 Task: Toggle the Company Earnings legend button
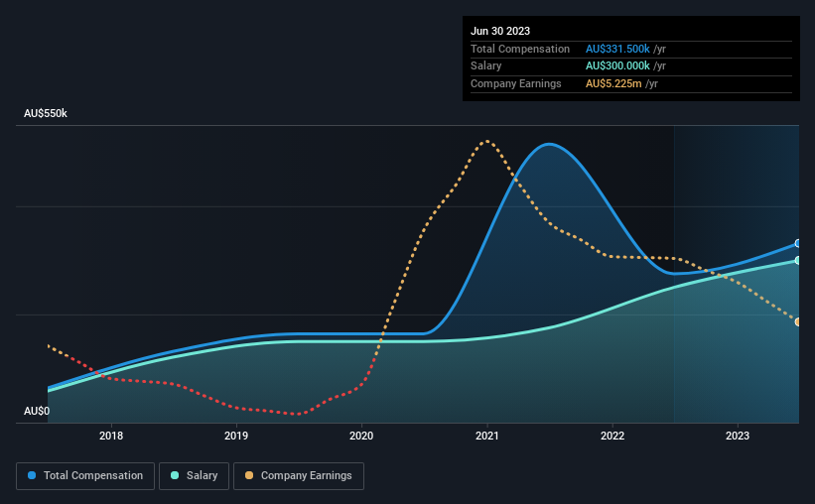[299, 476]
